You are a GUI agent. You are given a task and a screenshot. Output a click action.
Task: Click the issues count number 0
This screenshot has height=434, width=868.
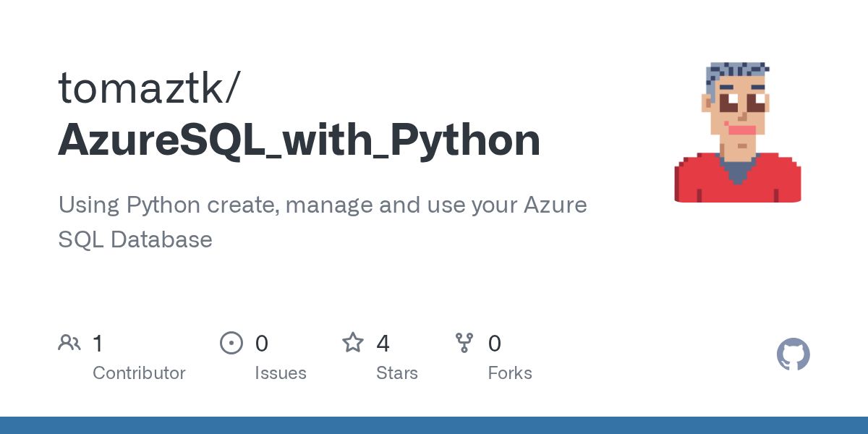(261, 344)
